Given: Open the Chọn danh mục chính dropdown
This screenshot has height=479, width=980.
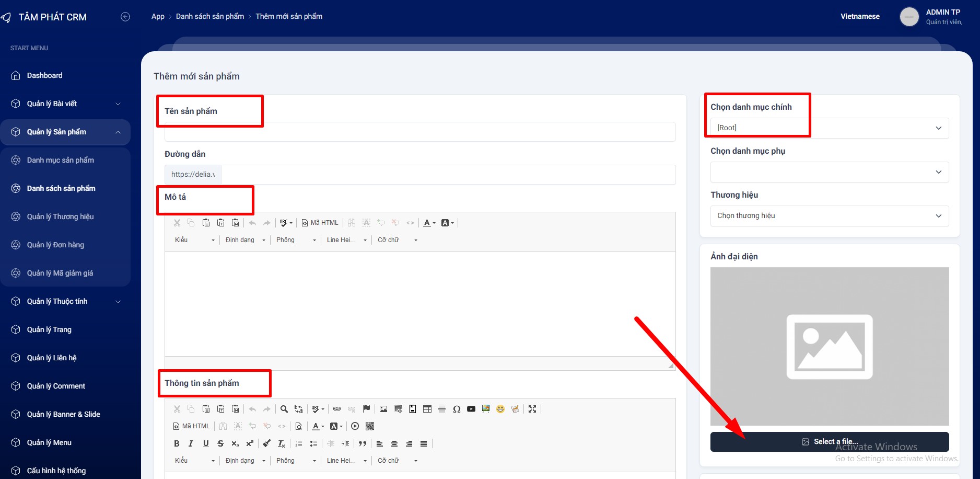Looking at the screenshot, I should 829,128.
